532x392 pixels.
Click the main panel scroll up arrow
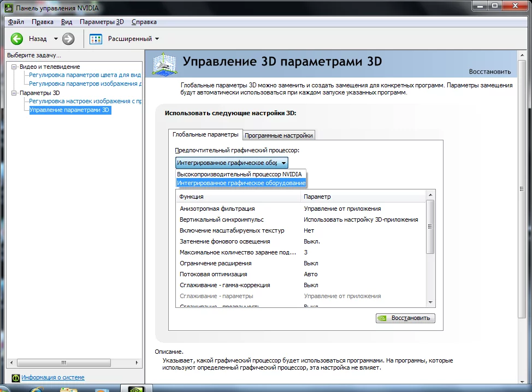coord(522,55)
